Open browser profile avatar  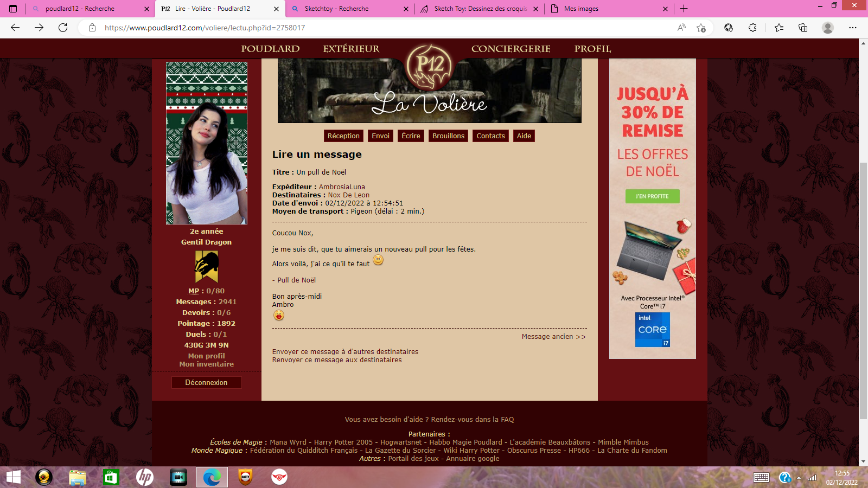[828, 28]
